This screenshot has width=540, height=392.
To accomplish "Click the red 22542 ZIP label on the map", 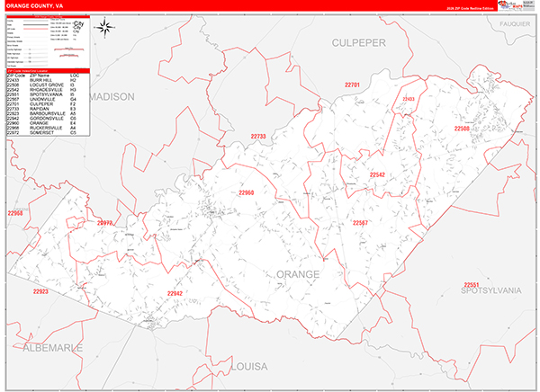I will point(377,174).
